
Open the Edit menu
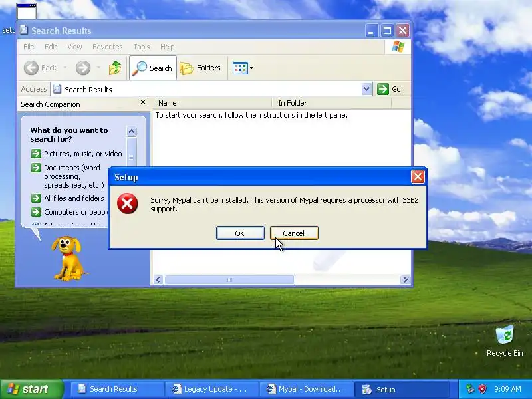(x=51, y=47)
